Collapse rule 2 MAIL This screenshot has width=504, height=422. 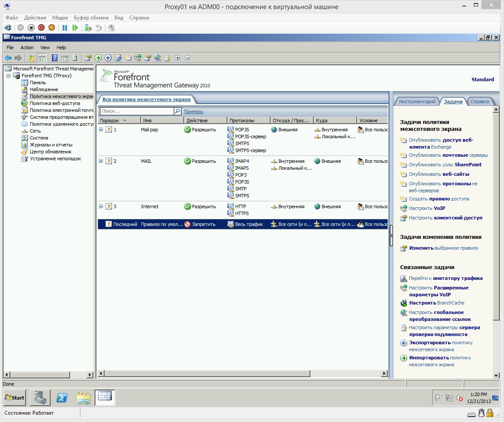101,161
